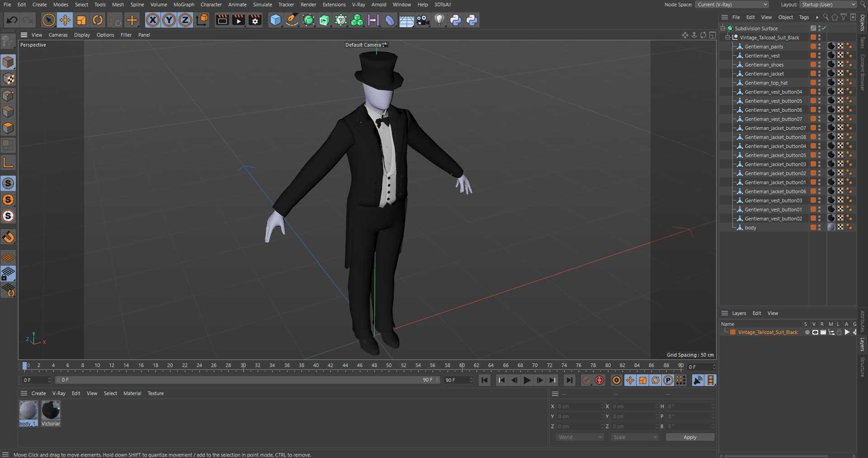Screen dimensions: 868x458
Task: Toggle visibility dots for Gentleman_shoes
Action: (819, 64)
